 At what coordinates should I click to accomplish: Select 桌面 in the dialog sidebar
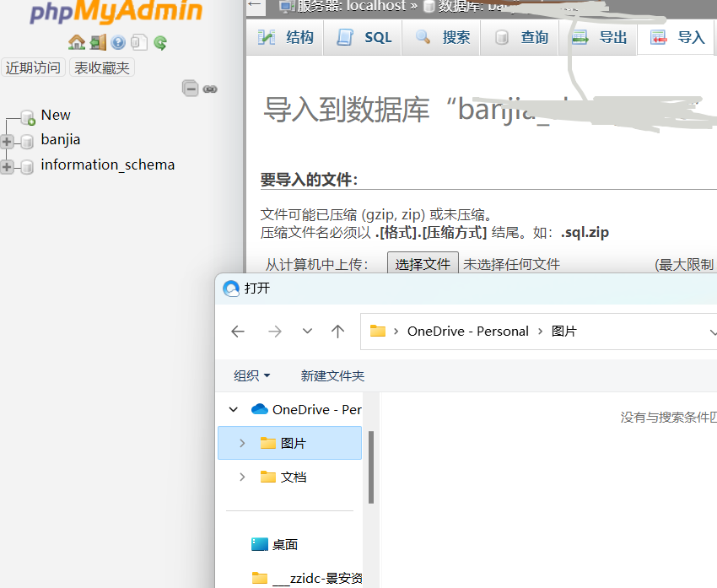click(x=284, y=544)
